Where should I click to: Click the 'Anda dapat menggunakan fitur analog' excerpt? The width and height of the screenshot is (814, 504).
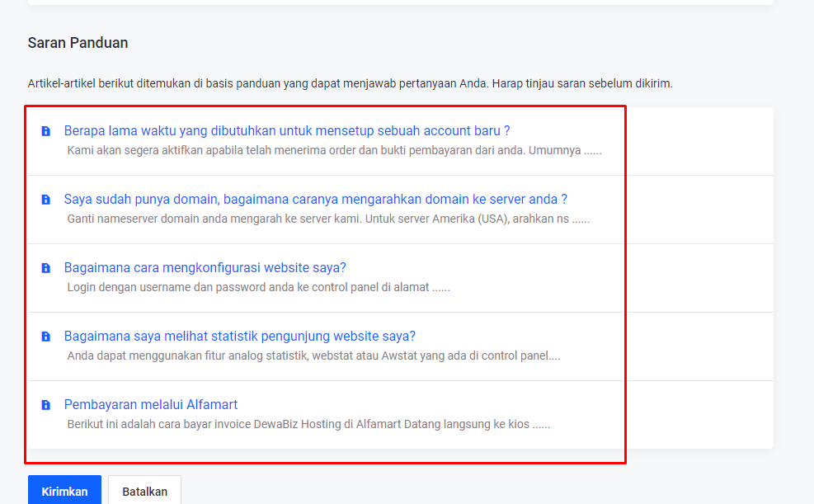[313, 356]
